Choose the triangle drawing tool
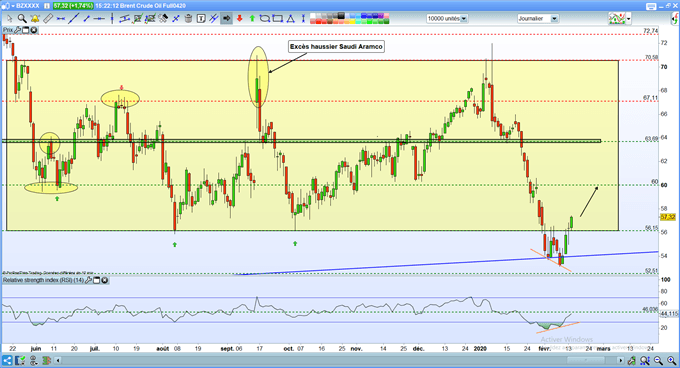This screenshot has height=368, width=680. click(x=290, y=19)
